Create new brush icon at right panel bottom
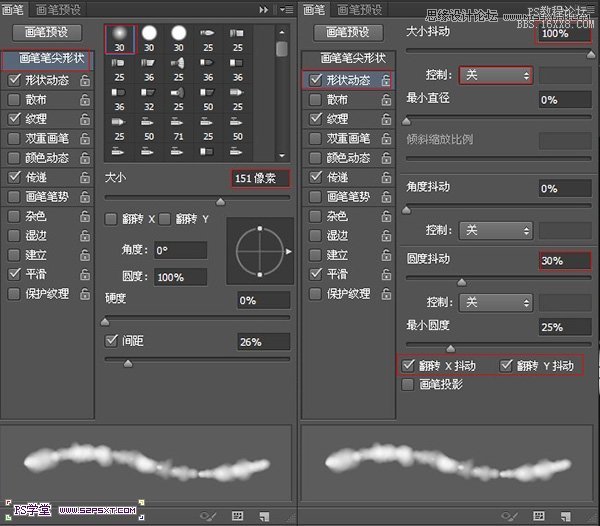Screen dimensions: 600x526 [x=566, y=516]
